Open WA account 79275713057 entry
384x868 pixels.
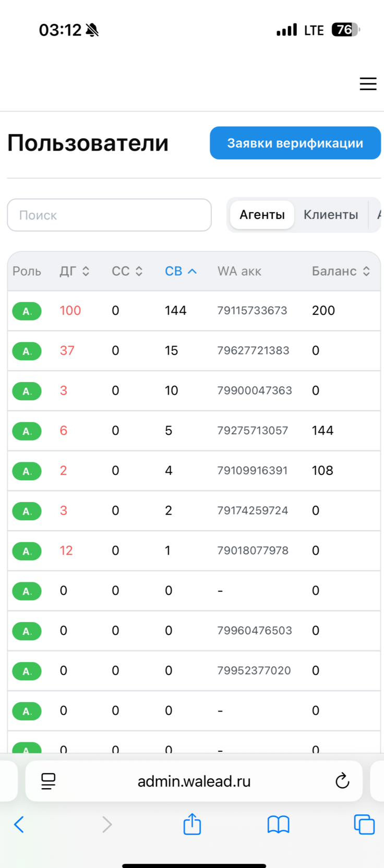click(253, 431)
